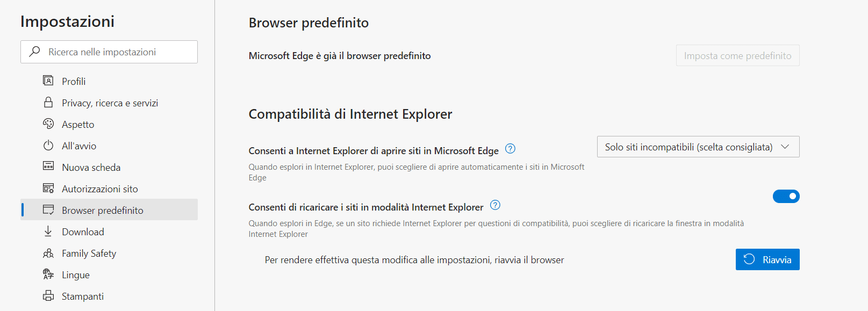
Task: Click the Aspetto paintbrush icon
Action: point(48,124)
